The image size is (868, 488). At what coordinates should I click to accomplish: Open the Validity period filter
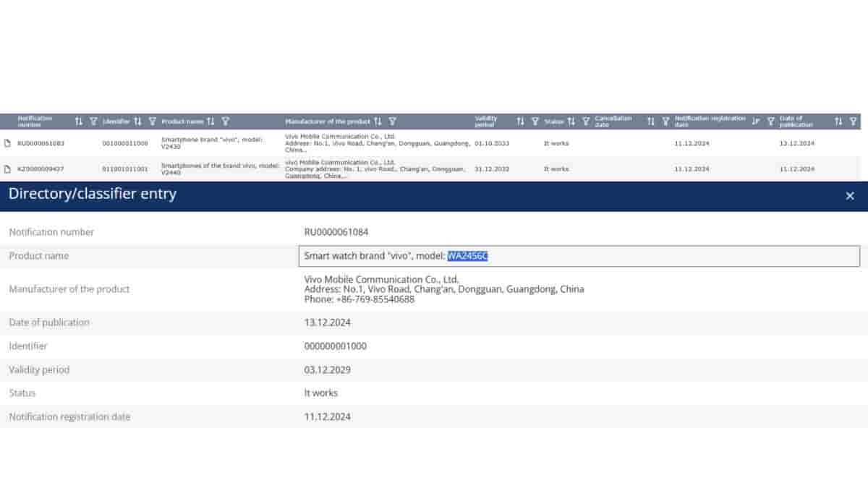(x=535, y=121)
